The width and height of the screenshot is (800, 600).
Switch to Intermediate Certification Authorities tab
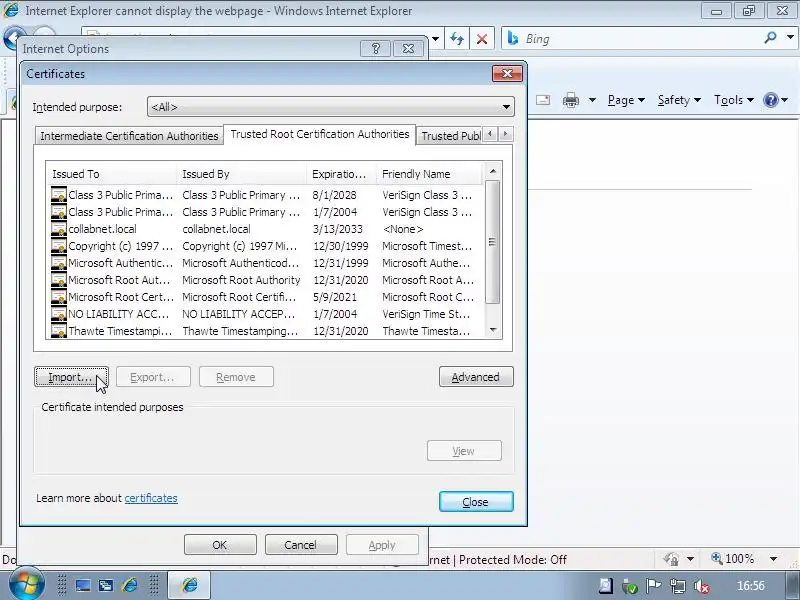[129, 136]
